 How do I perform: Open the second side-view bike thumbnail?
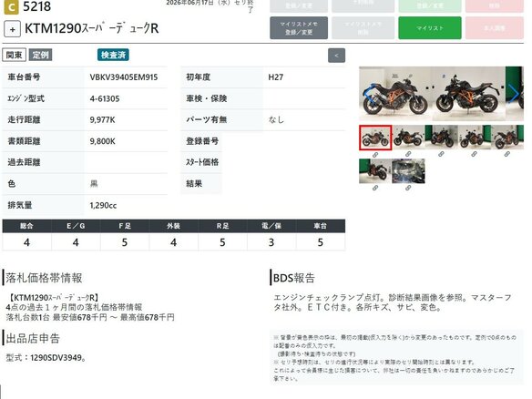point(408,137)
